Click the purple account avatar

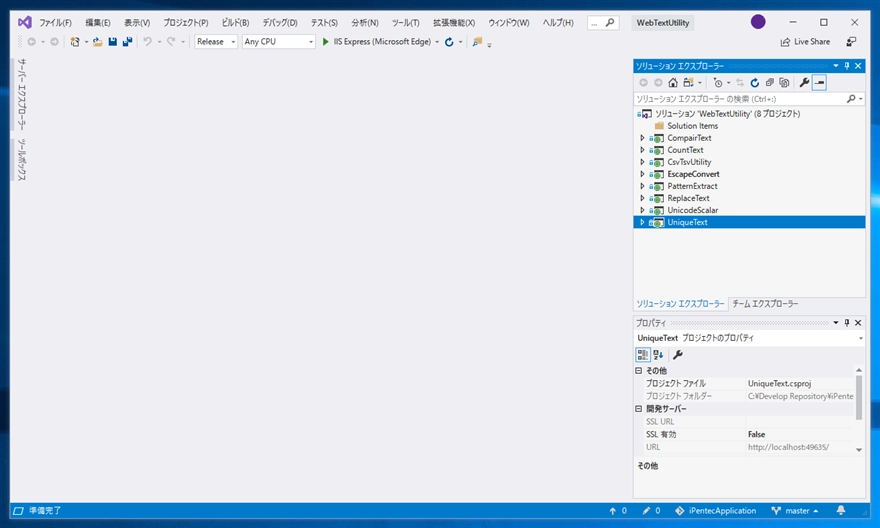click(x=758, y=22)
